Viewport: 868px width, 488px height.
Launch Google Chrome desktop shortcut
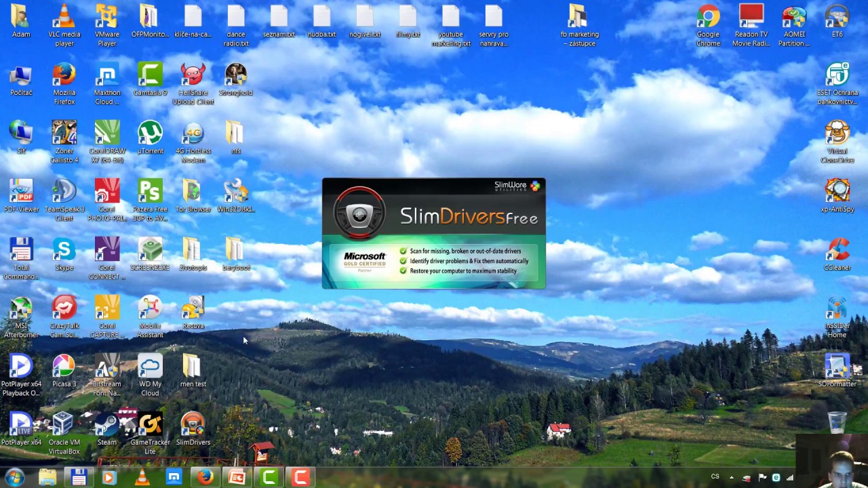(708, 26)
